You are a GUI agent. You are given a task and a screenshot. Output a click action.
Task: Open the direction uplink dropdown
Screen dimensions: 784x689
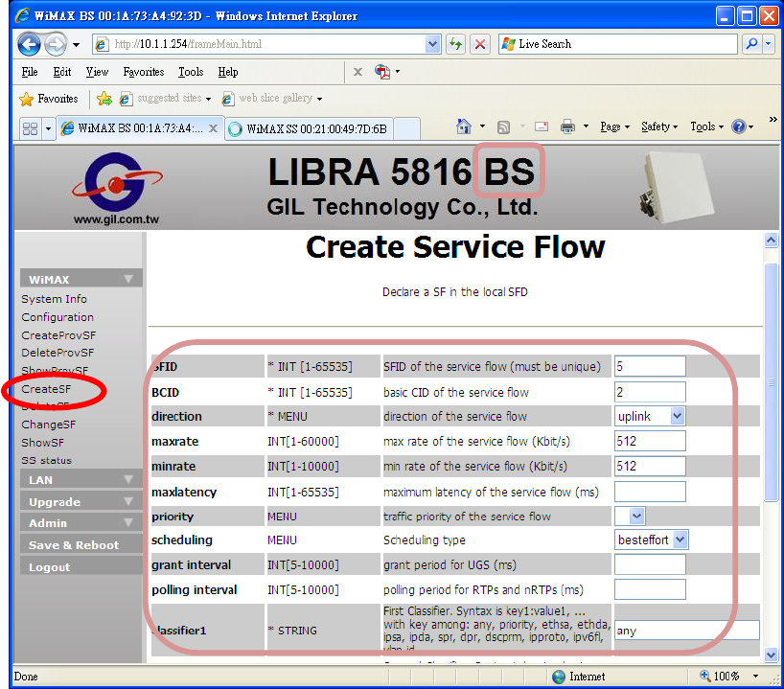coord(649,416)
